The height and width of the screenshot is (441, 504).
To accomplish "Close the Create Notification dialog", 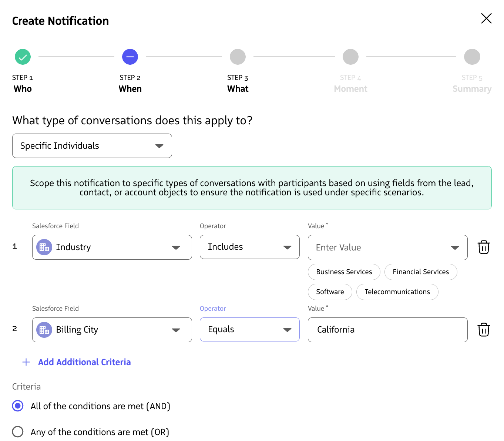I will click(486, 18).
